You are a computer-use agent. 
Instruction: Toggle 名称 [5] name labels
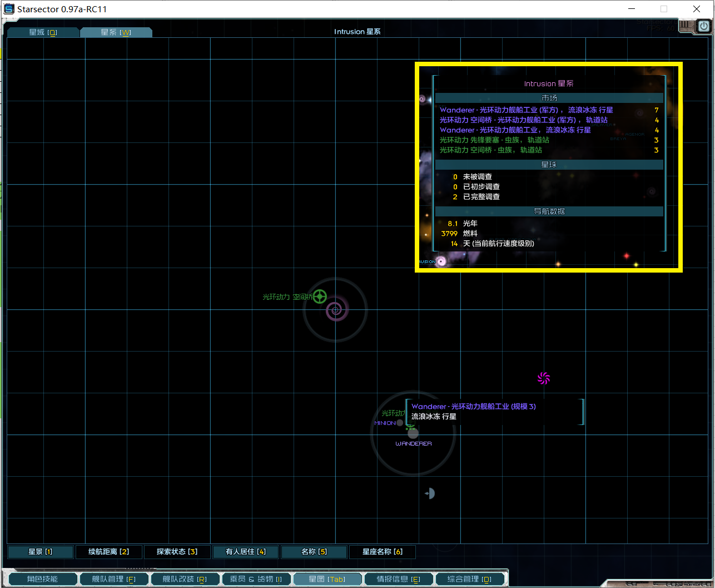[314, 552]
